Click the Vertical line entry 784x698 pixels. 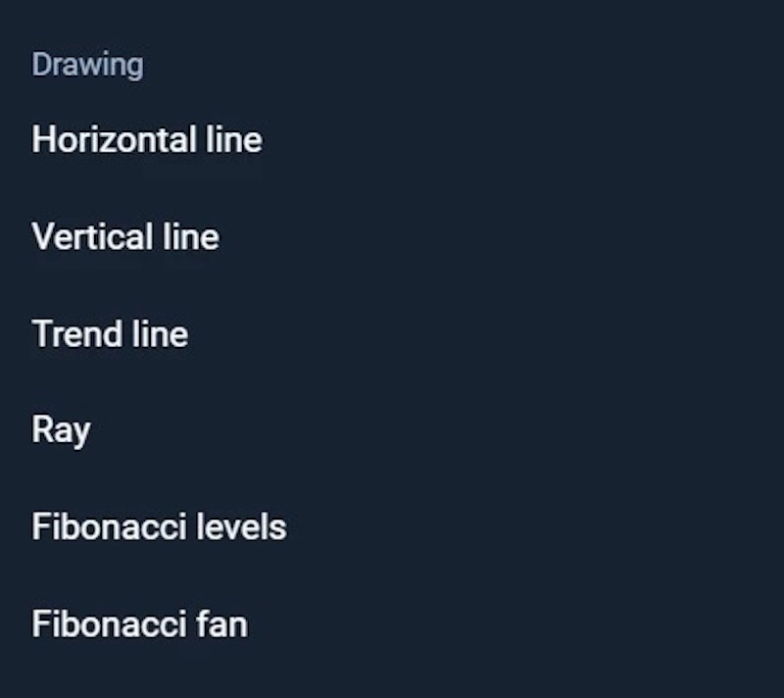[125, 237]
